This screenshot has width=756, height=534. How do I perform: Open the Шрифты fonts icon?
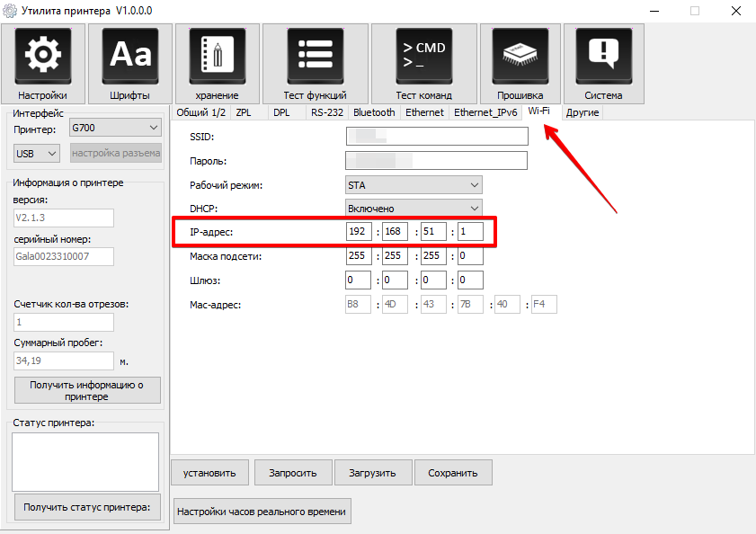coord(129,56)
